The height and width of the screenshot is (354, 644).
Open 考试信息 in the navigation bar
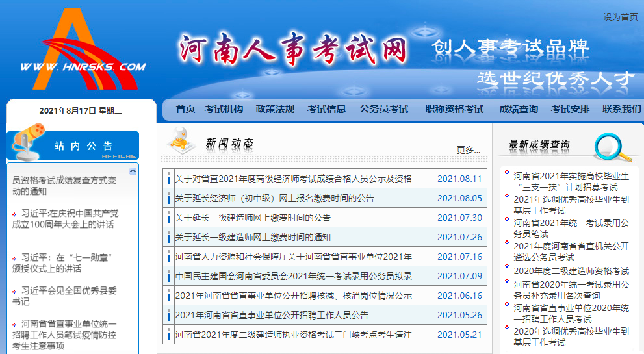(x=326, y=109)
